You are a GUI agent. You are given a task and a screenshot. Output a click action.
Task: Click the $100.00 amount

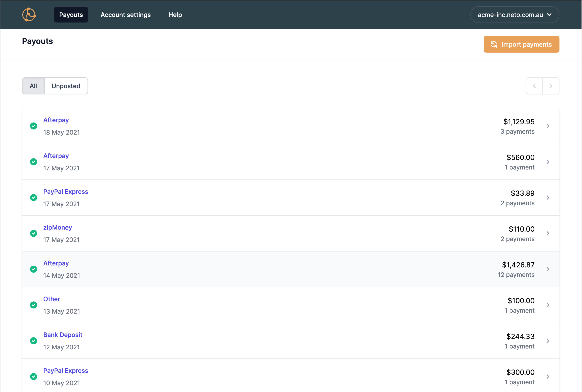521,301
